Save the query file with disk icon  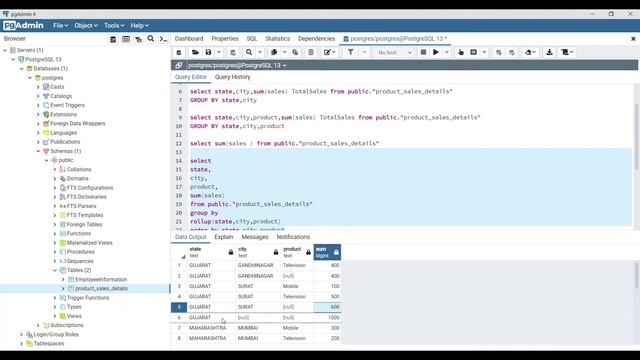[209, 52]
